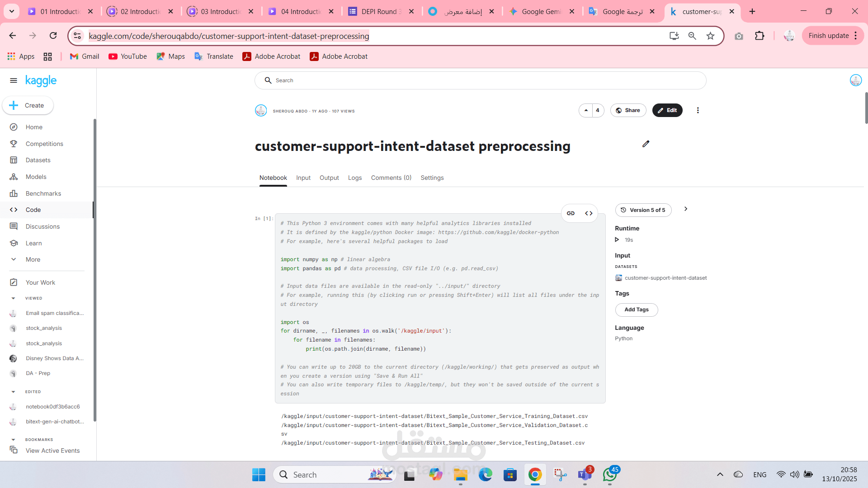868x488 pixels.
Task: Open the Version 5 of 5 history dropdown
Action: coord(643,210)
